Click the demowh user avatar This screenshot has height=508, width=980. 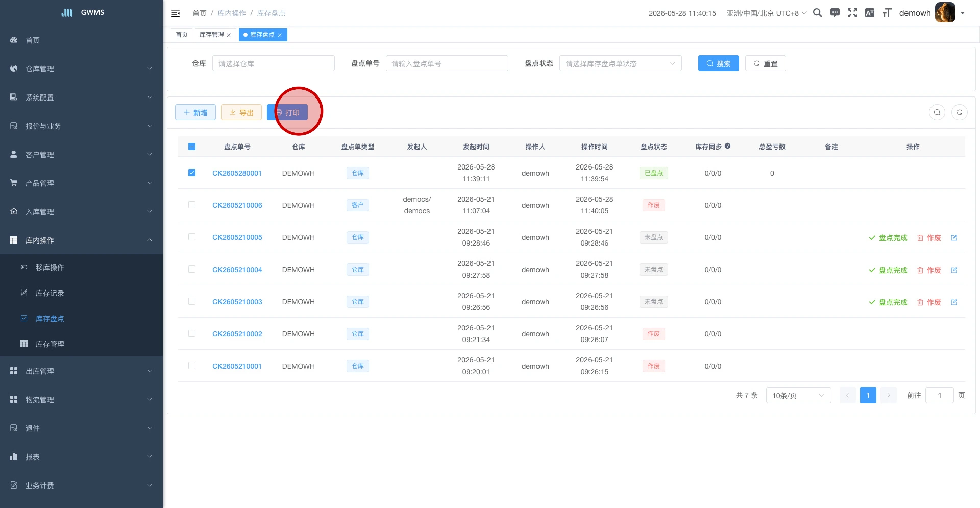[x=945, y=13]
